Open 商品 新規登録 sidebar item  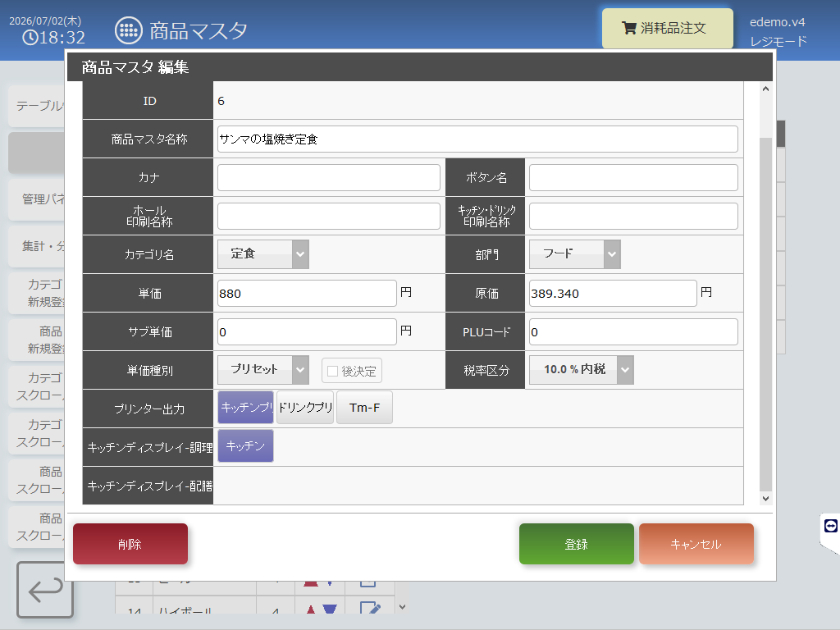[38, 340]
